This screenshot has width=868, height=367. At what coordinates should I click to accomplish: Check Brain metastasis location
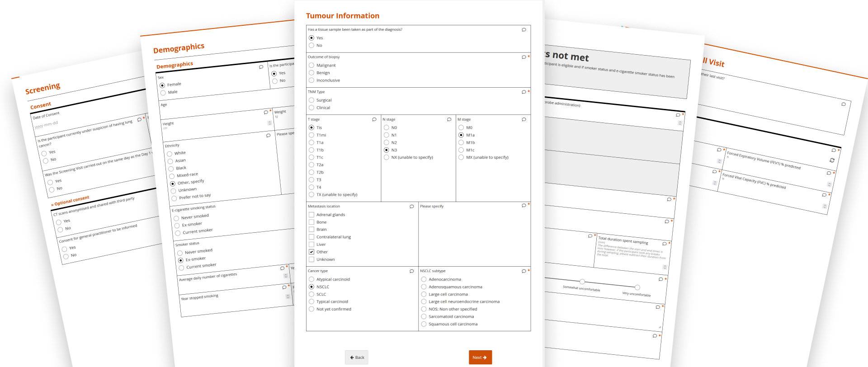tap(311, 230)
